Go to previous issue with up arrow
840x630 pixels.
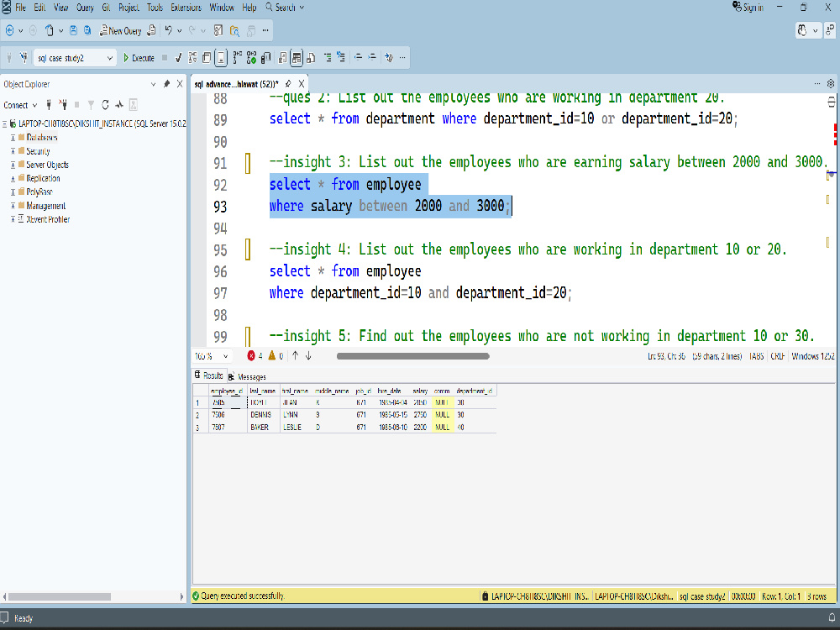(x=295, y=355)
